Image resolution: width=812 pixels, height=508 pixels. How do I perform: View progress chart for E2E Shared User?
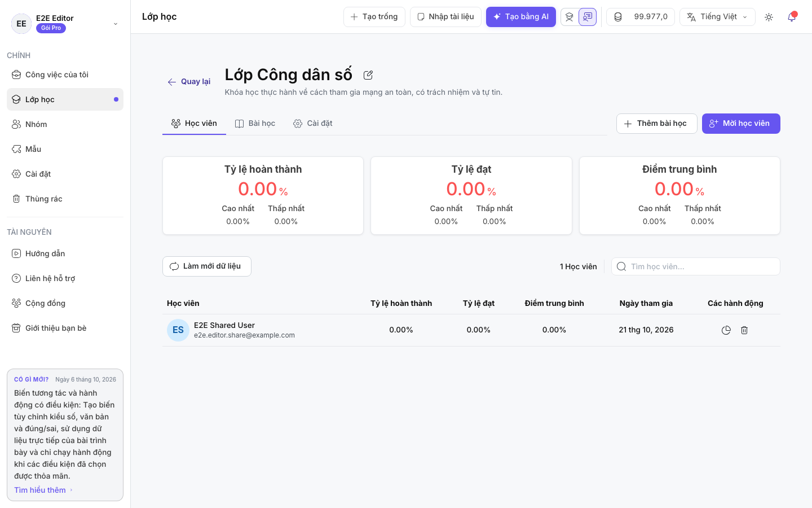(x=726, y=330)
